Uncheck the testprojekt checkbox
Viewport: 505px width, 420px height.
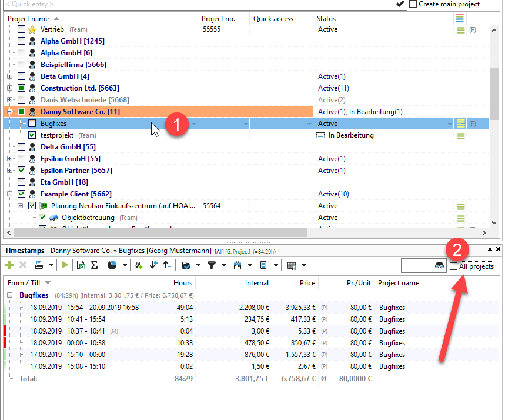tap(32, 135)
